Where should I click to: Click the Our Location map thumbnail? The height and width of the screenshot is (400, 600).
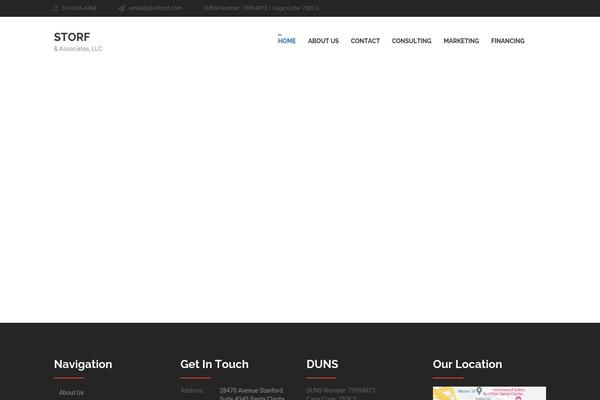coord(489,393)
